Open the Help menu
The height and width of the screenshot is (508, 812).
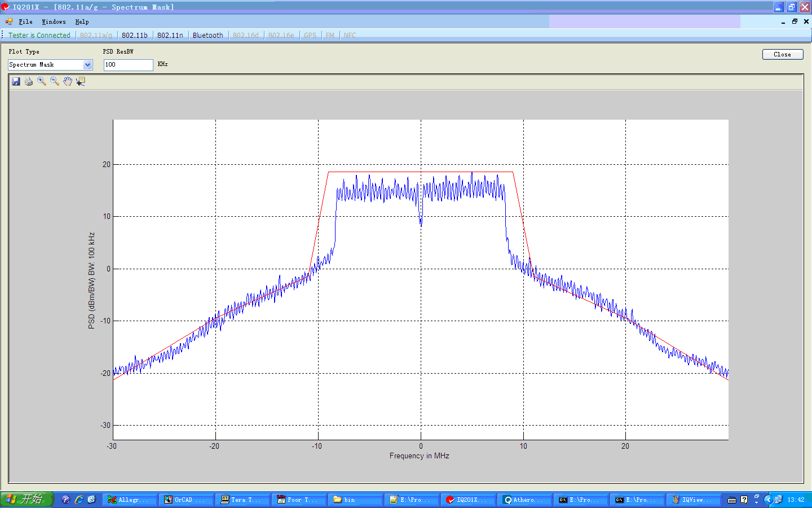82,21
